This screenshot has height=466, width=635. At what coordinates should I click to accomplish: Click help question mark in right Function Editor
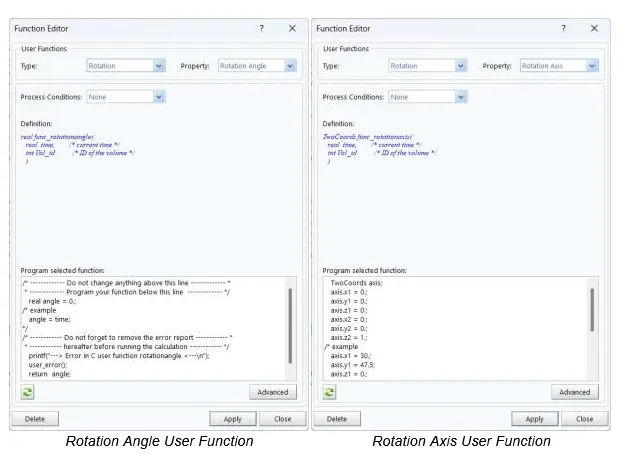pos(563,29)
